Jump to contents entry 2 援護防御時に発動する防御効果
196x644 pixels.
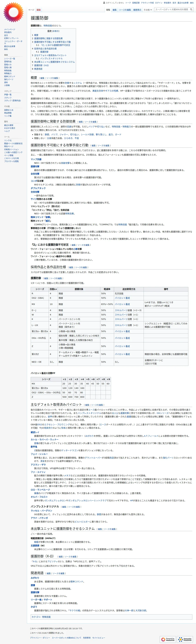pos(47,39)
